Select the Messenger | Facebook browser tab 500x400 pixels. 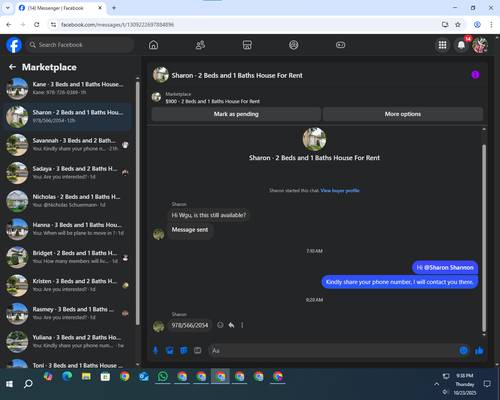(x=60, y=8)
